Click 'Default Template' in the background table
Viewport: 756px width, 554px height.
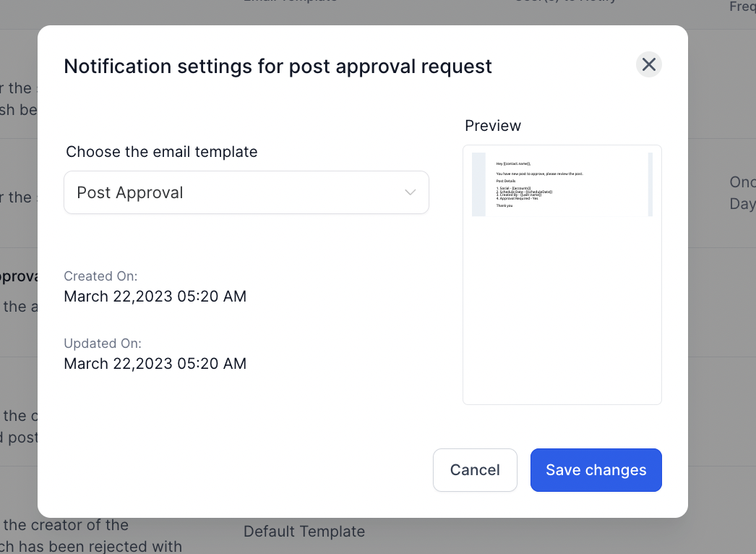(x=304, y=532)
